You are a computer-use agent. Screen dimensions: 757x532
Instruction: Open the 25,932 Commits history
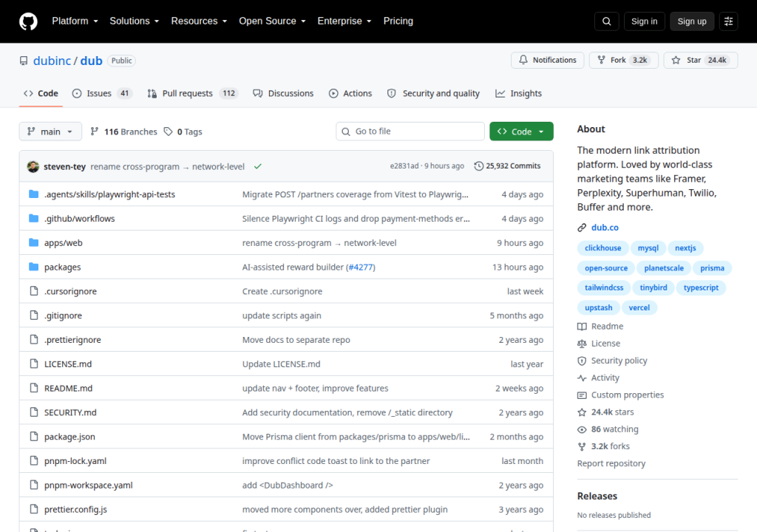(507, 166)
